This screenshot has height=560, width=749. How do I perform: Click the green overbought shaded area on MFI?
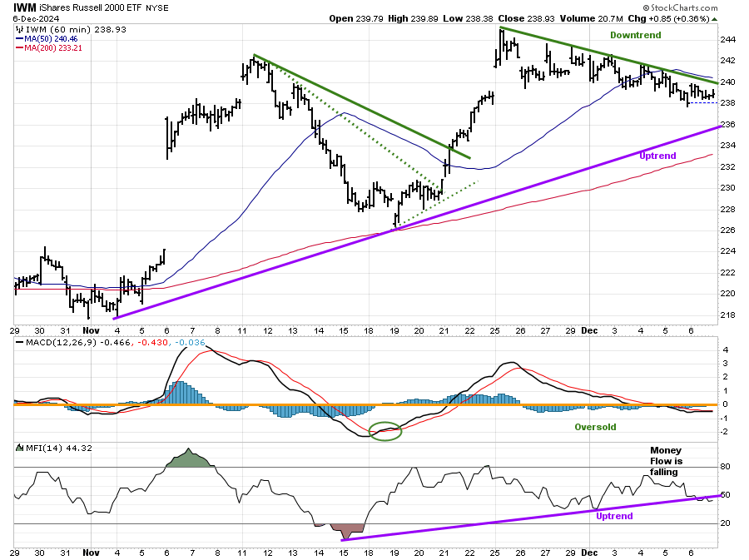pyautogui.click(x=189, y=458)
